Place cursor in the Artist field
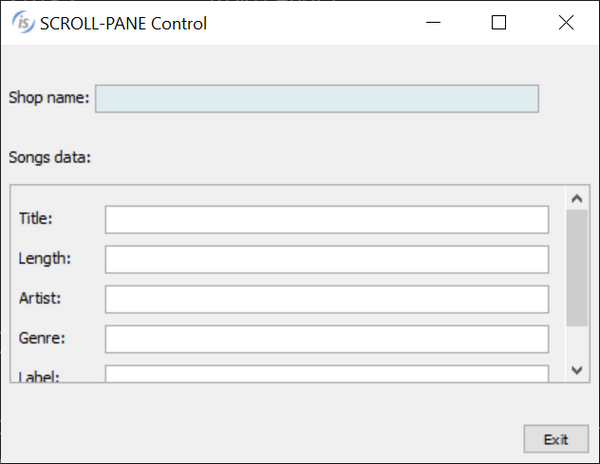The image size is (600, 464). [x=327, y=299]
